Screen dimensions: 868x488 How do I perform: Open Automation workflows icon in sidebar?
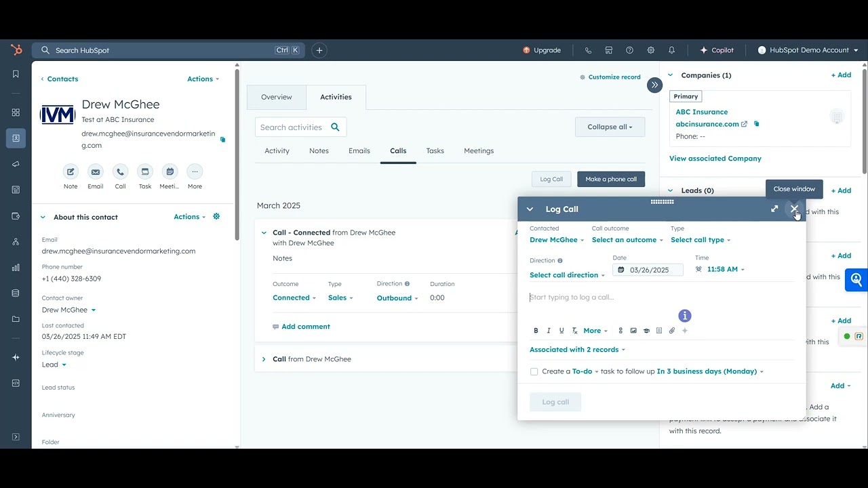[16, 242]
